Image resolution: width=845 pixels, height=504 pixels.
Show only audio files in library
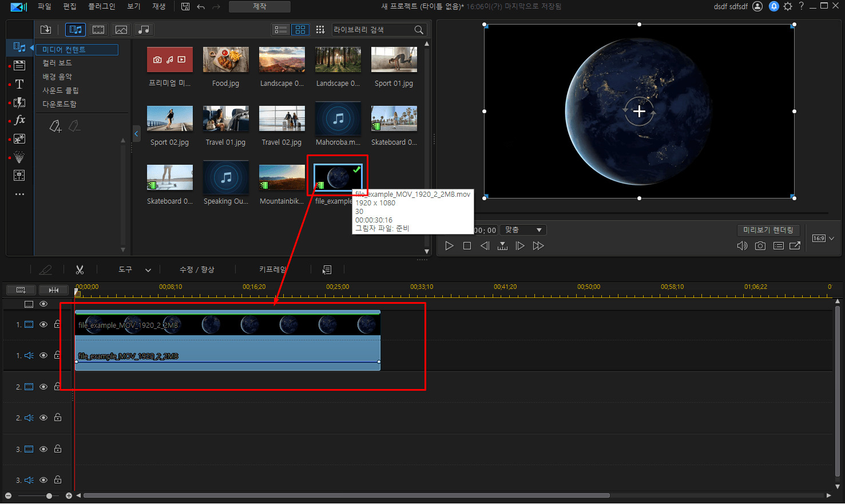[x=144, y=30]
